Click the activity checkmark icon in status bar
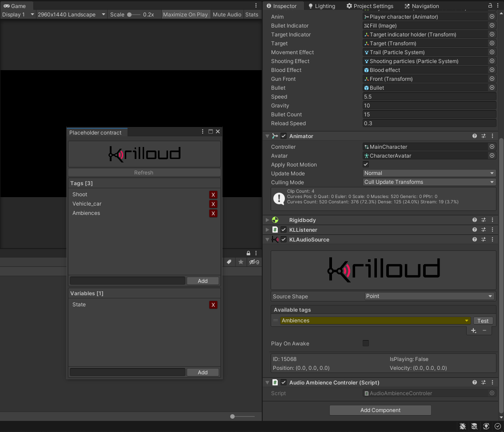The width and height of the screenshot is (504, 432). pos(498,426)
